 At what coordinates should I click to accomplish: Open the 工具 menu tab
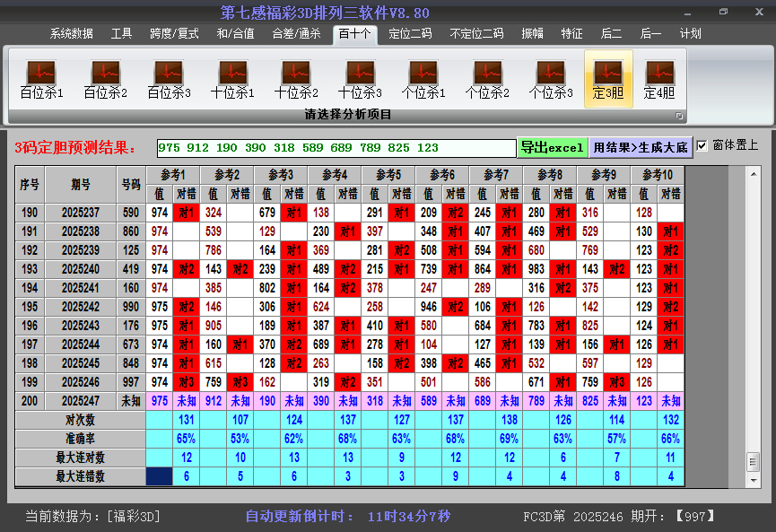(121, 34)
